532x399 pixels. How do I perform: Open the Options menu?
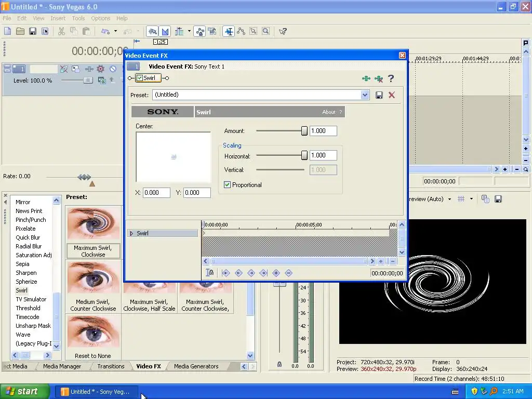point(100,18)
